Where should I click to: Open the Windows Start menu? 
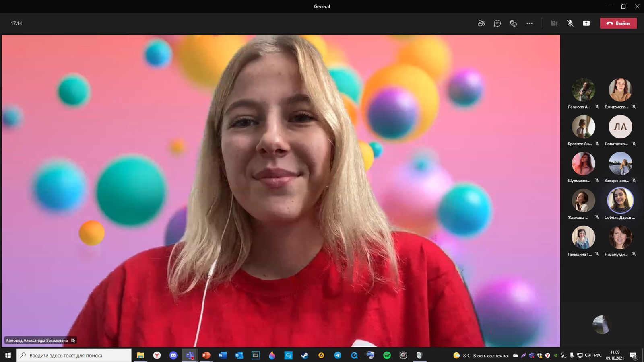pyautogui.click(x=8, y=355)
